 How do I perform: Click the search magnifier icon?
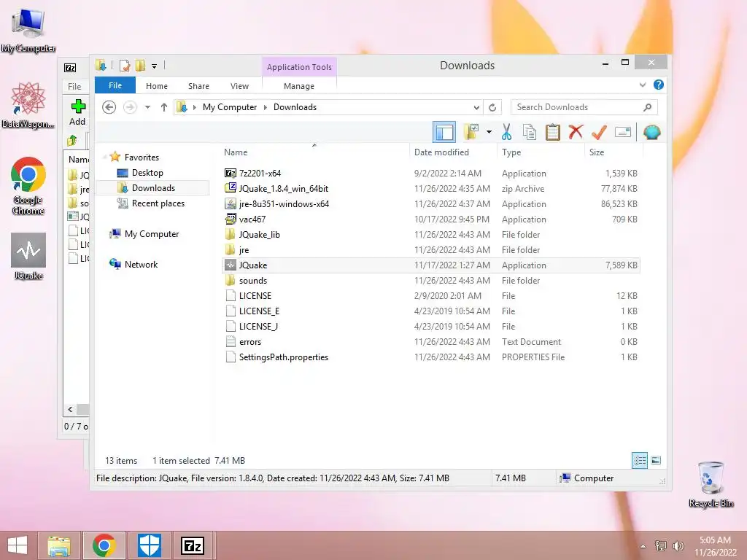pos(647,107)
